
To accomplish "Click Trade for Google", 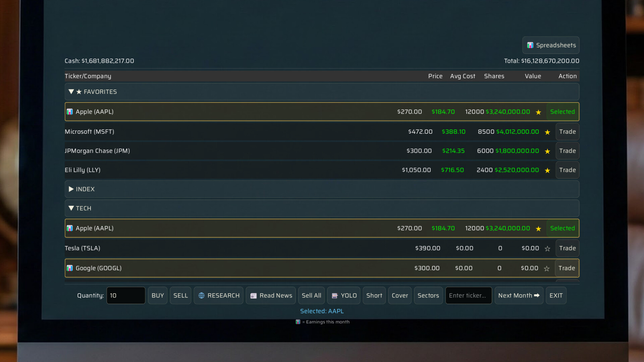I will click(567, 268).
